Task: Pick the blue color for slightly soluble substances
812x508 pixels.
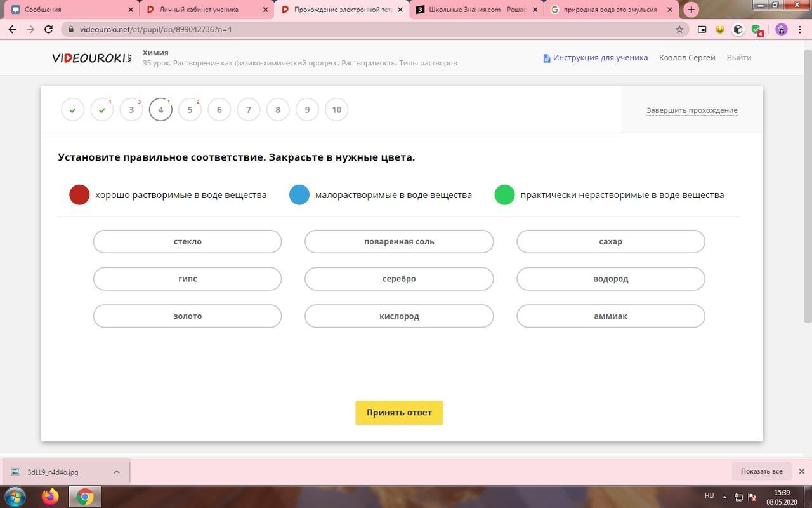Action: coord(299,195)
